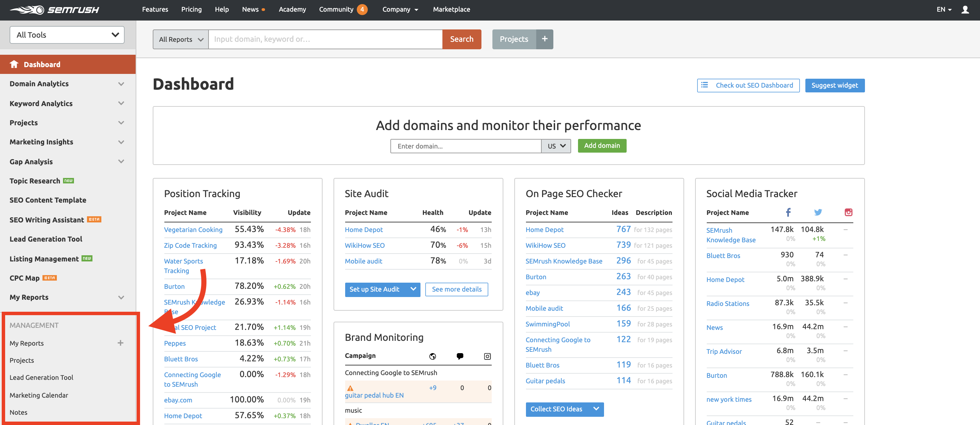This screenshot has width=980, height=425.
Task: Open Vegetarian Cooking project link
Action: (x=193, y=230)
